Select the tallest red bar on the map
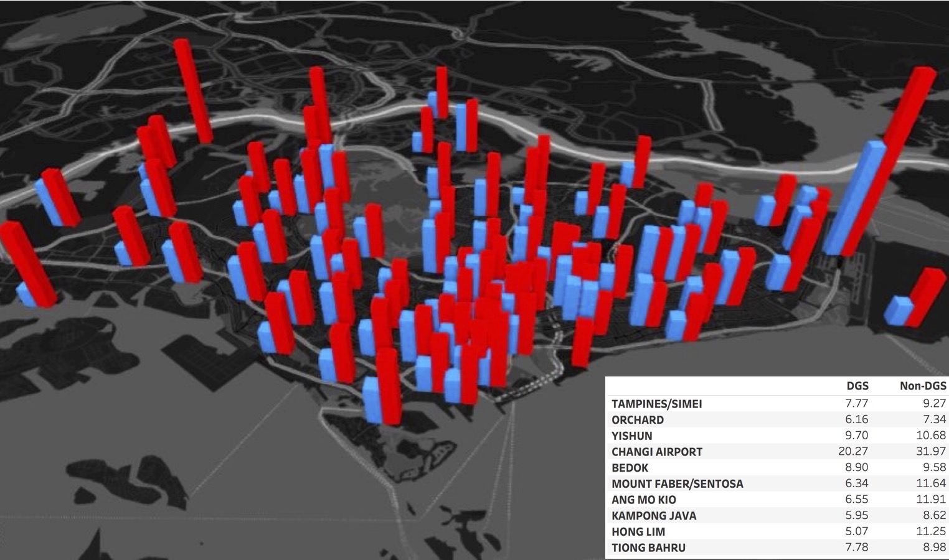949x560 pixels. [889, 162]
